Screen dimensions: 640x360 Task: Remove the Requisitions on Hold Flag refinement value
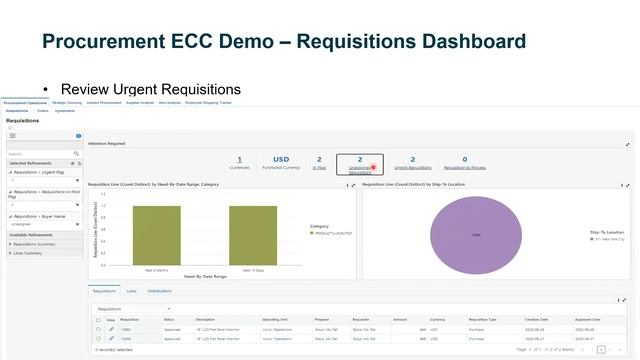coord(77,204)
